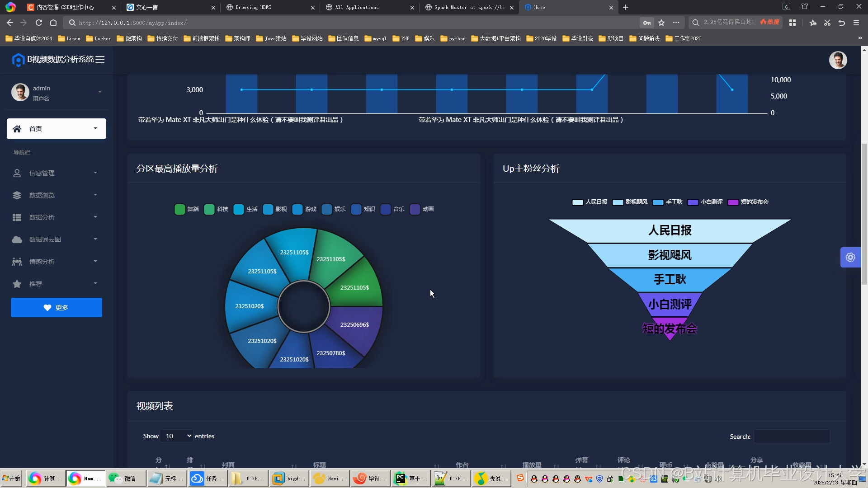The height and width of the screenshot is (488, 868).
Task: Expand the 首页 menu arrow
Action: click(x=95, y=128)
